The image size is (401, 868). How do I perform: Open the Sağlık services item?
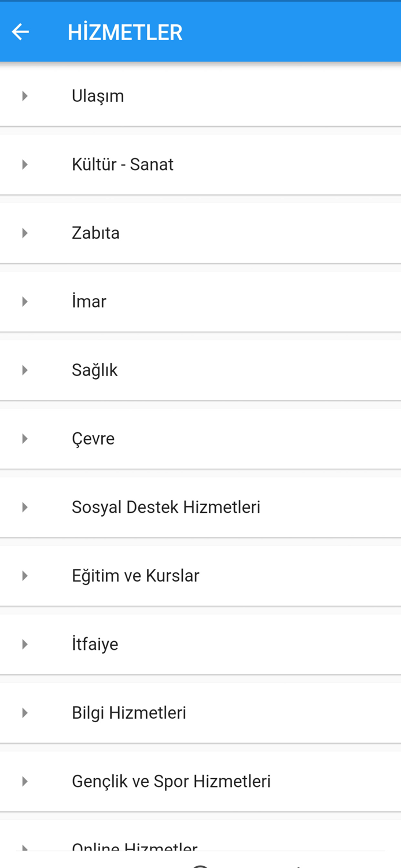point(94,370)
